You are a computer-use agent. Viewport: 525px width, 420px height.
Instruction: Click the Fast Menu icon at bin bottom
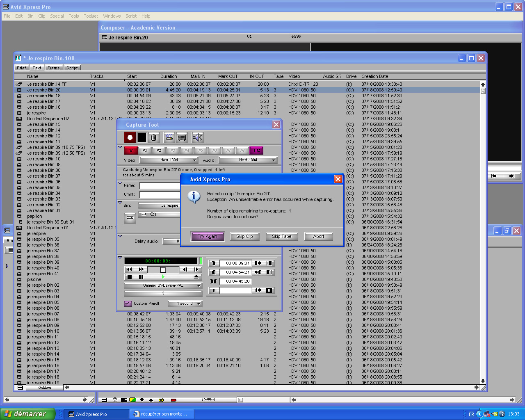(x=20, y=388)
